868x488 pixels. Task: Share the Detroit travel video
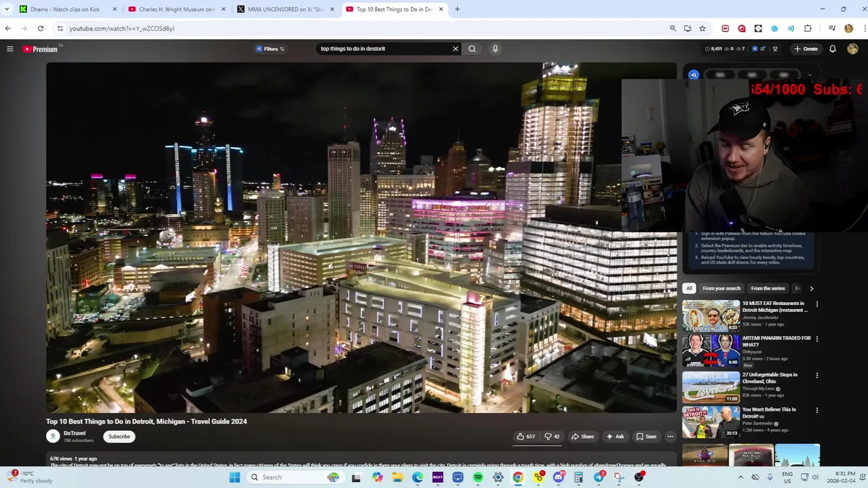coord(583,436)
